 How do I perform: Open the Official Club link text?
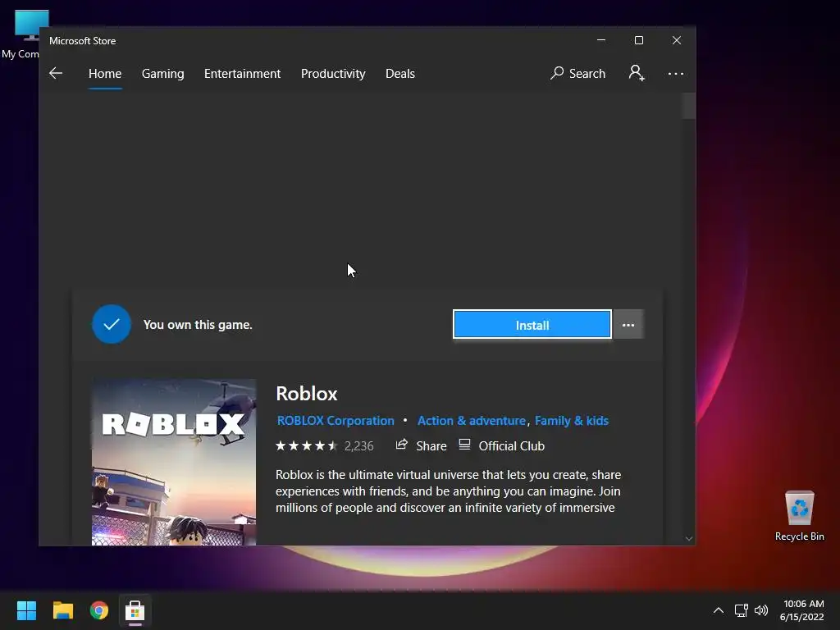(512, 446)
